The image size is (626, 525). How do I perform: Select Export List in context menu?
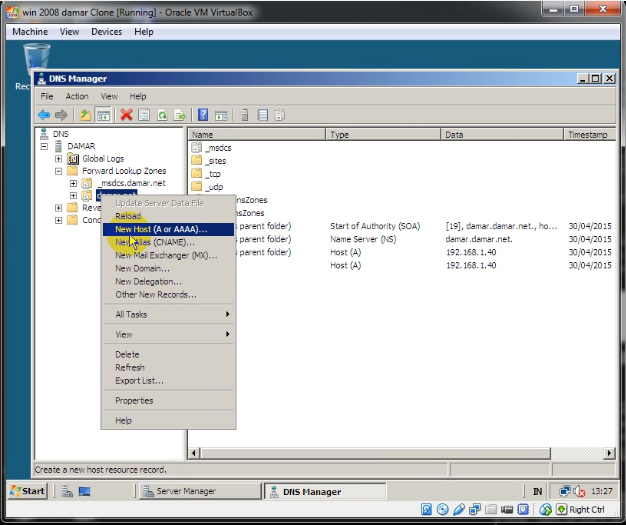(168, 380)
